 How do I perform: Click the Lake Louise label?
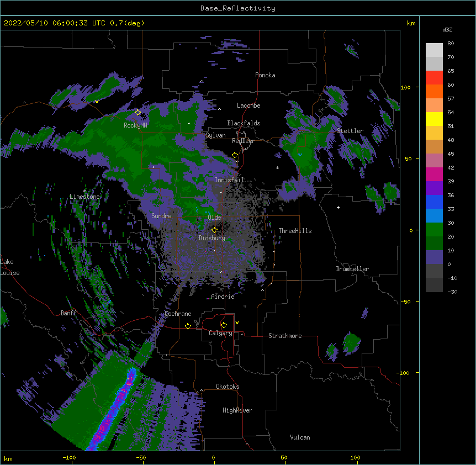coord(10,267)
